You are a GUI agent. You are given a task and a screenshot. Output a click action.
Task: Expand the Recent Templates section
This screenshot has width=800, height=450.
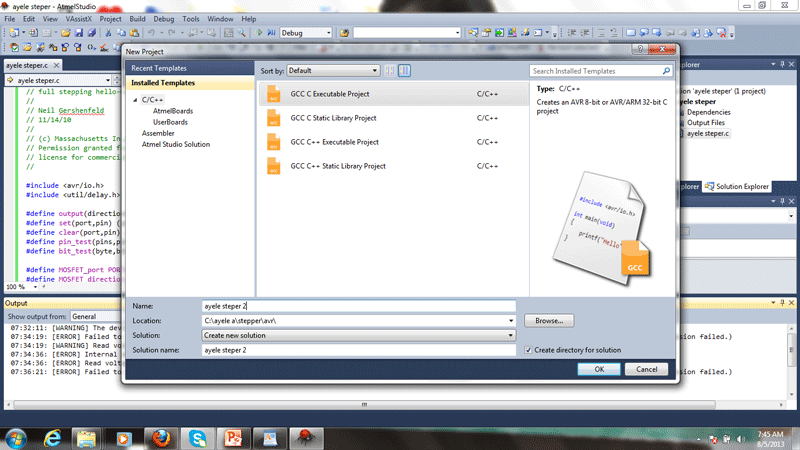pos(189,68)
